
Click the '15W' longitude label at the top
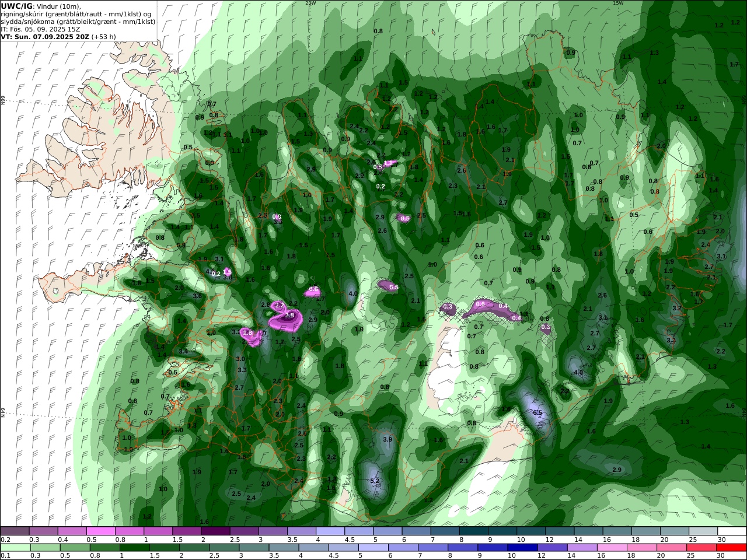point(618,3)
